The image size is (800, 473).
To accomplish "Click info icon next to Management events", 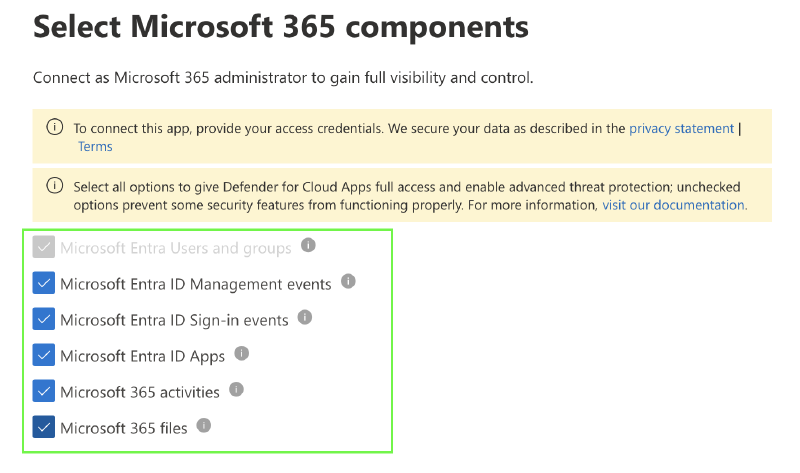I will [348, 281].
